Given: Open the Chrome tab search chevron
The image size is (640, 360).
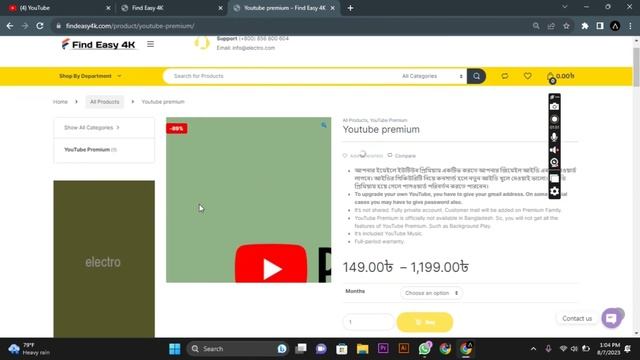Looking at the screenshot, I should (564, 7).
